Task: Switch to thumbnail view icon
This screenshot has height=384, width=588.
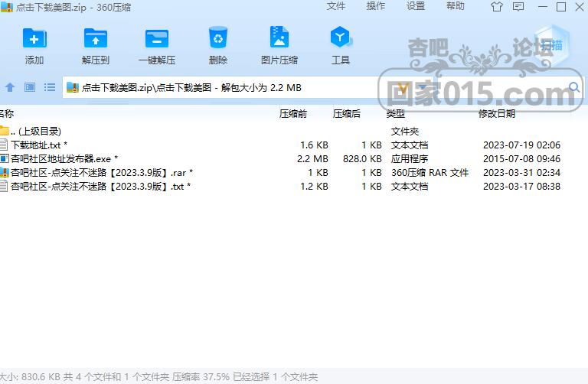Action: pos(30,88)
